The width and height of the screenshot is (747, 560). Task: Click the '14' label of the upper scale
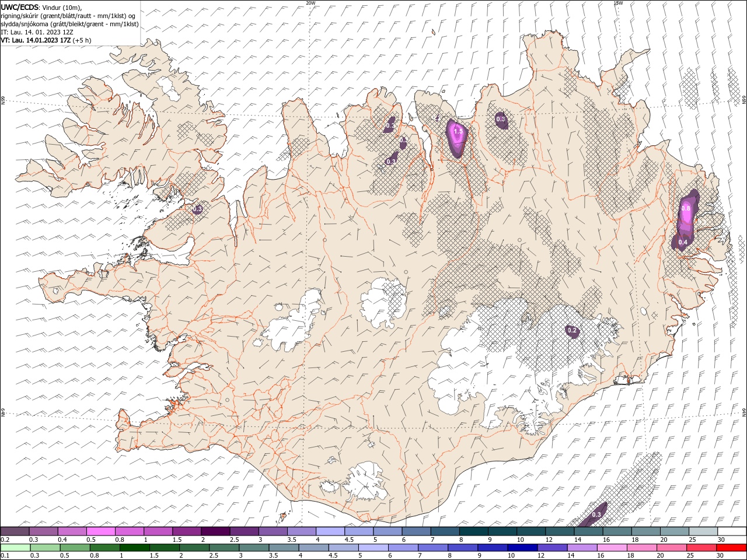577,540
